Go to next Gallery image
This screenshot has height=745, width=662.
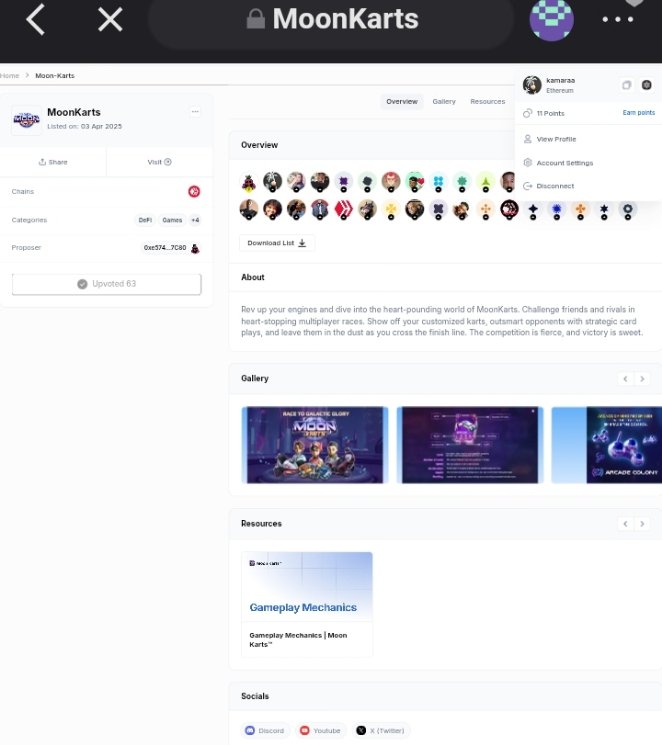pyautogui.click(x=642, y=379)
